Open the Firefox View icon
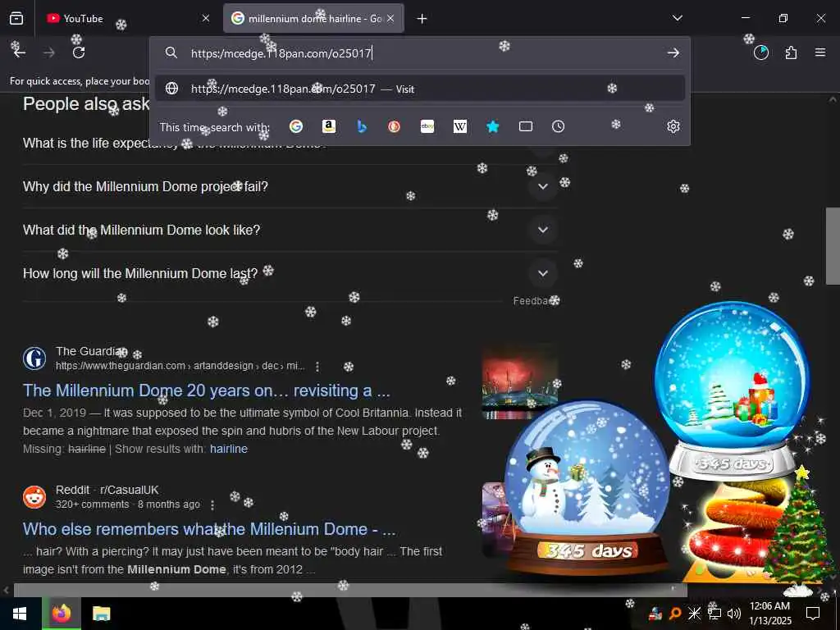 [x=16, y=18]
